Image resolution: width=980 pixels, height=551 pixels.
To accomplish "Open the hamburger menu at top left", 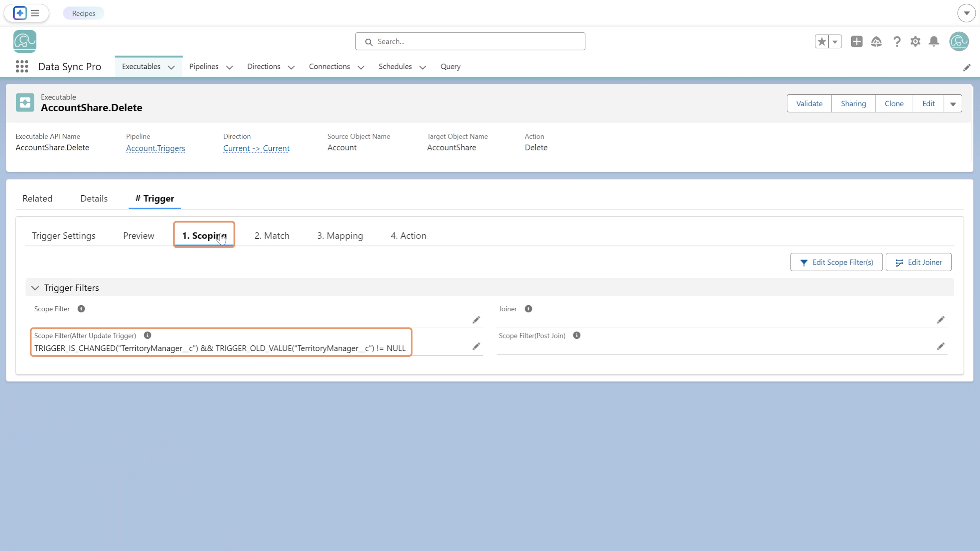I will (x=35, y=13).
